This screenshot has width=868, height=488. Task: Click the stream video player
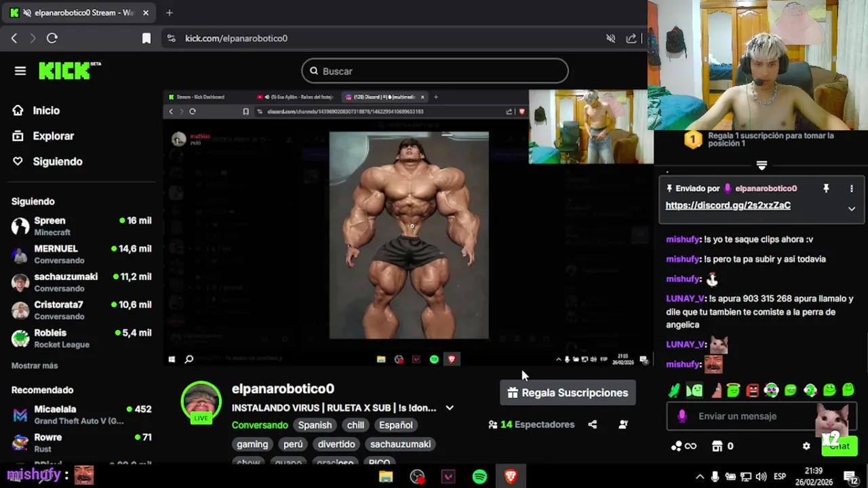click(408, 228)
